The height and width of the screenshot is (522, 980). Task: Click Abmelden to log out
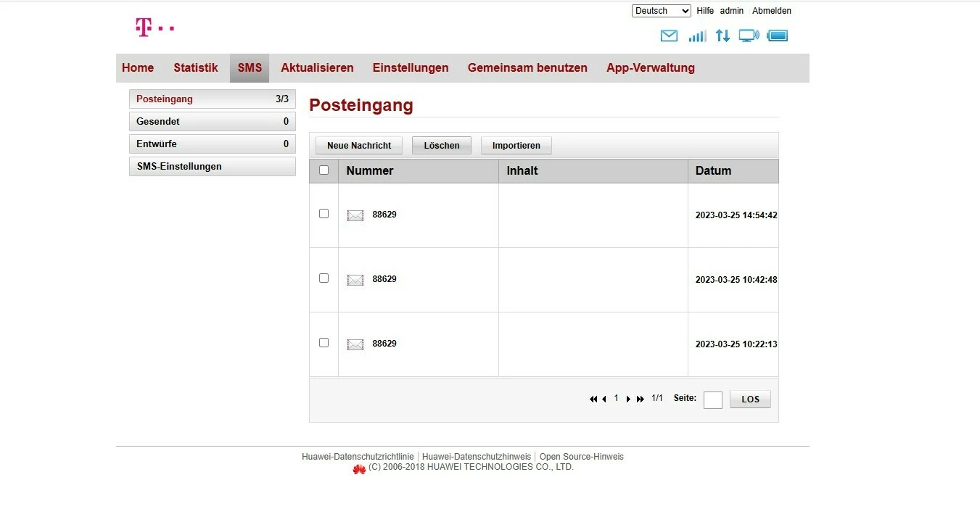[x=772, y=11]
